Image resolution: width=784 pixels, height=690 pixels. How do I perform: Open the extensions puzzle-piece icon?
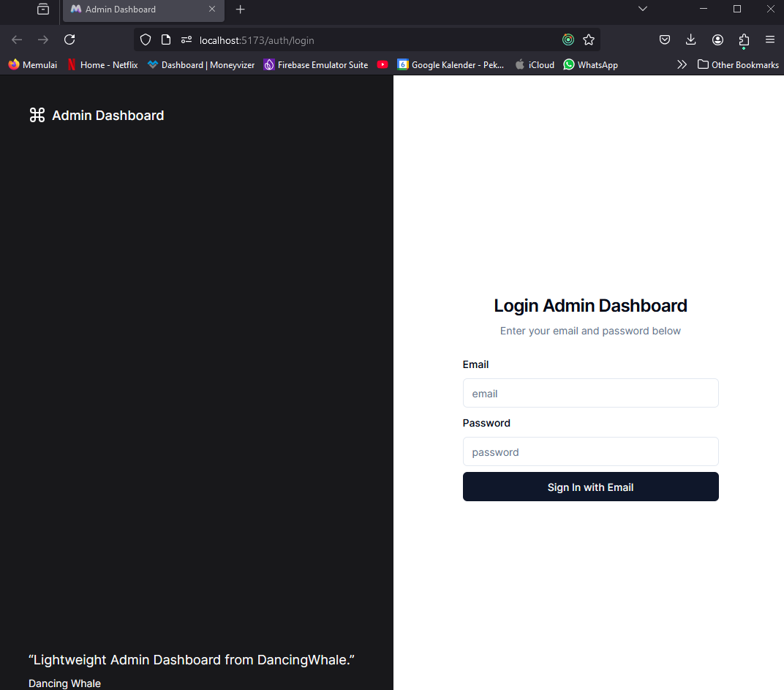(744, 40)
